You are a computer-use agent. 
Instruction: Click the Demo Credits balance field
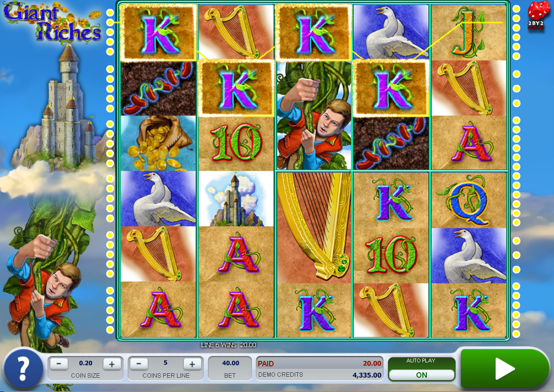click(319, 375)
